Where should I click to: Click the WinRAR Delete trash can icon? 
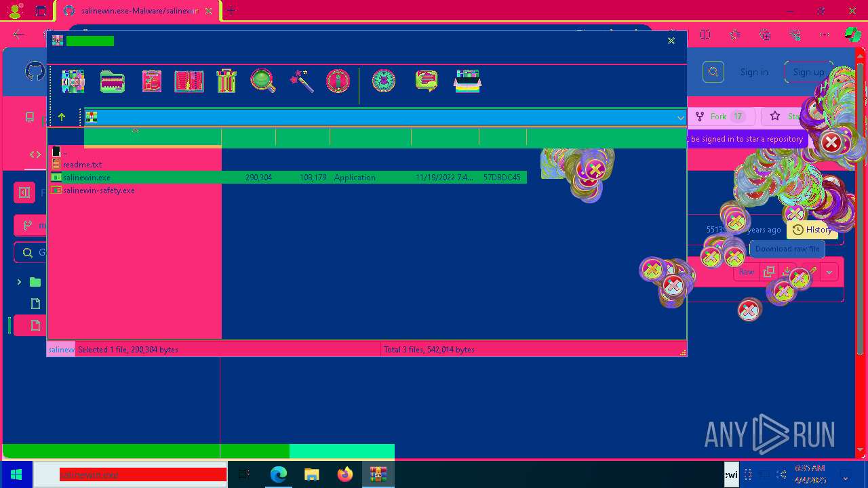(x=226, y=81)
